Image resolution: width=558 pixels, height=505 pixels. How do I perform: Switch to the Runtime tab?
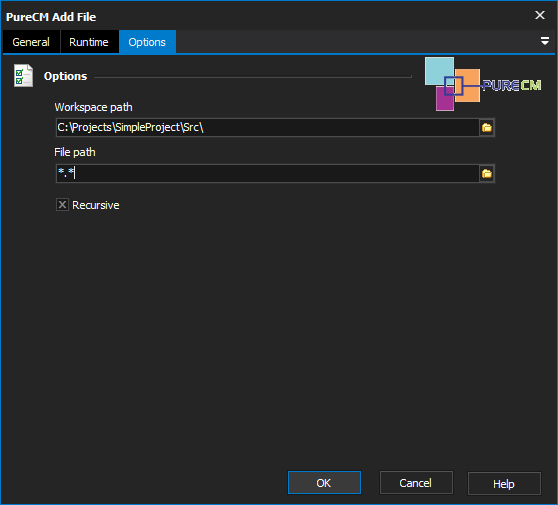coord(89,42)
